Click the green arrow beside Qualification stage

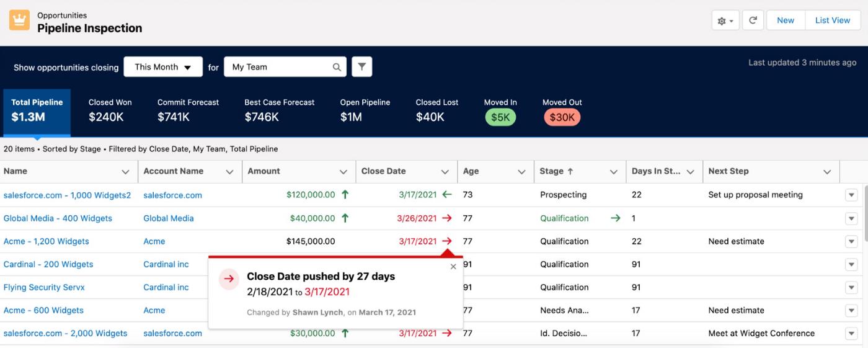615,218
